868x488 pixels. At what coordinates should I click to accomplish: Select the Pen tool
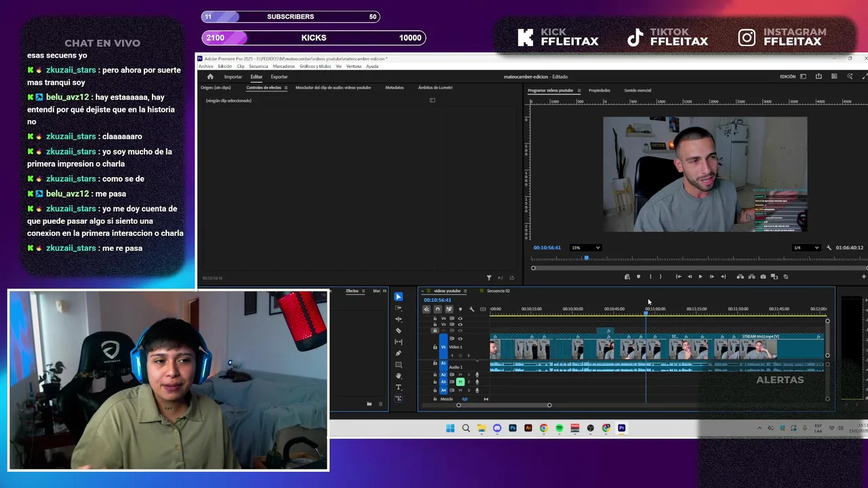tap(399, 353)
